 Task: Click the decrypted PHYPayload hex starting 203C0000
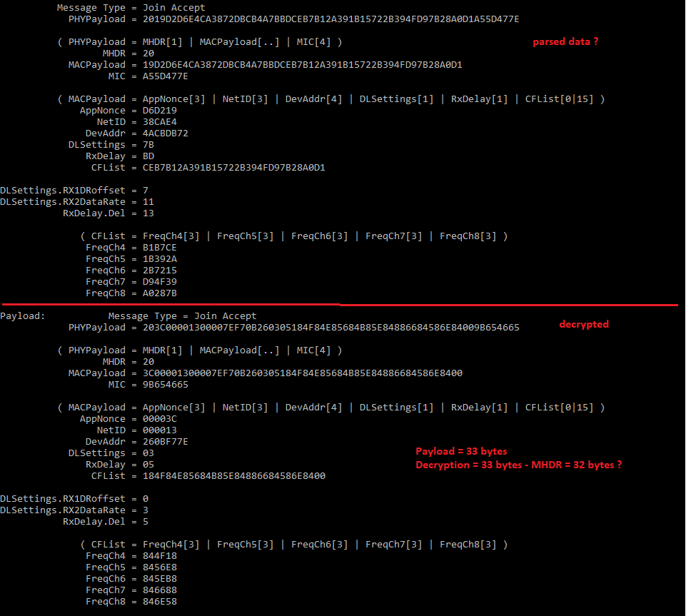pos(331,328)
